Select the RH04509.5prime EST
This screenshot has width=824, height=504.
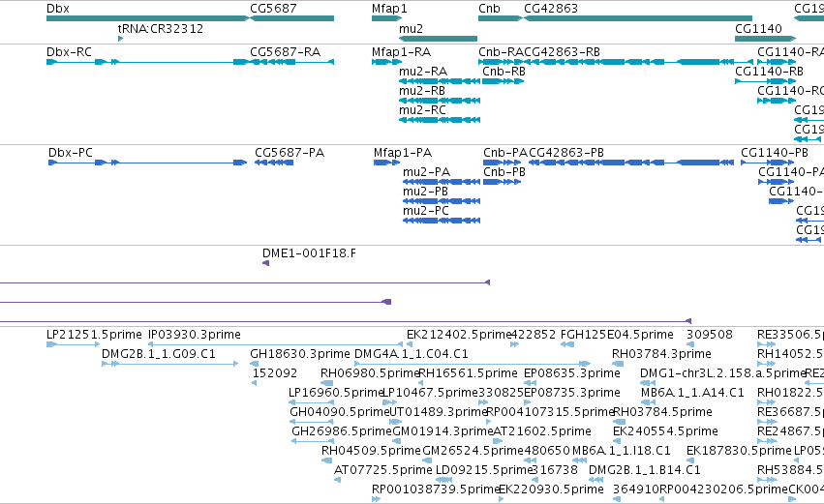(x=327, y=460)
